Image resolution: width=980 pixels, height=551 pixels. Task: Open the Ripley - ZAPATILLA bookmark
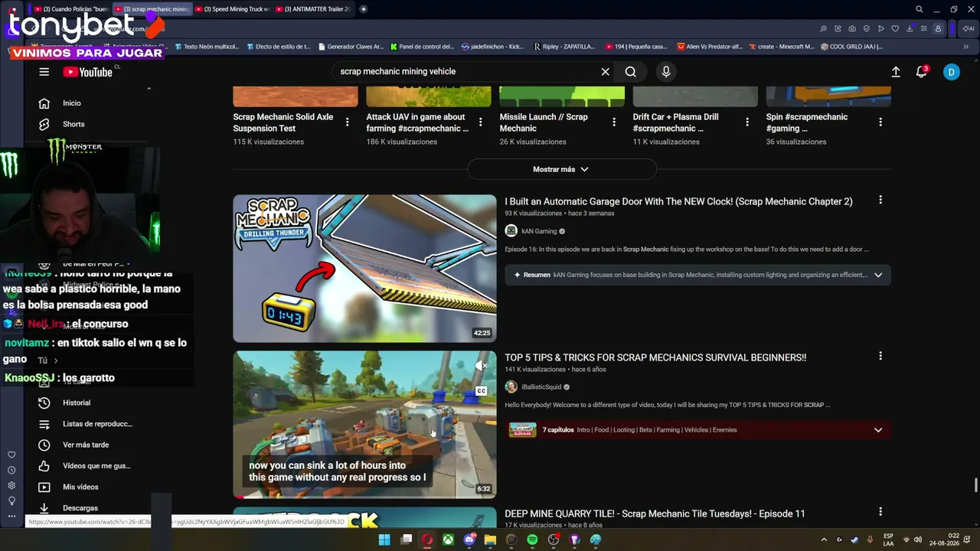point(564,47)
